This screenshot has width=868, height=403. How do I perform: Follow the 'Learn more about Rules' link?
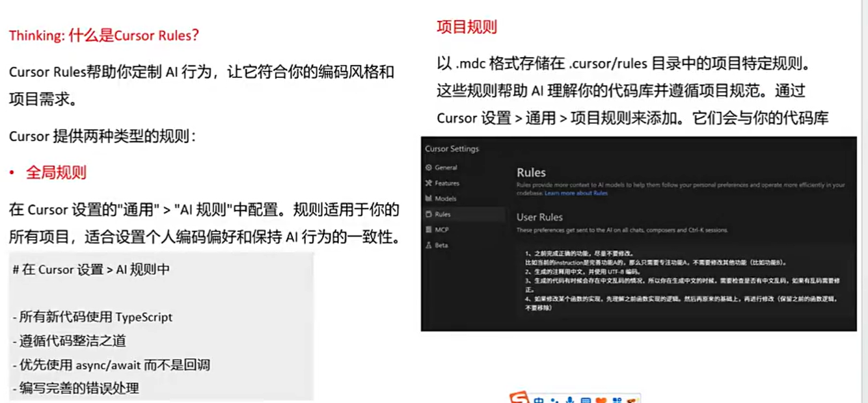576,193
